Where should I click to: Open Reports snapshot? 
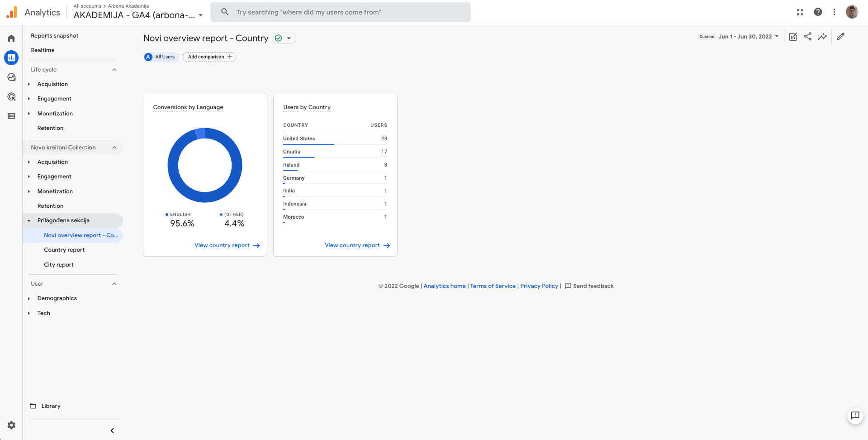coord(55,36)
